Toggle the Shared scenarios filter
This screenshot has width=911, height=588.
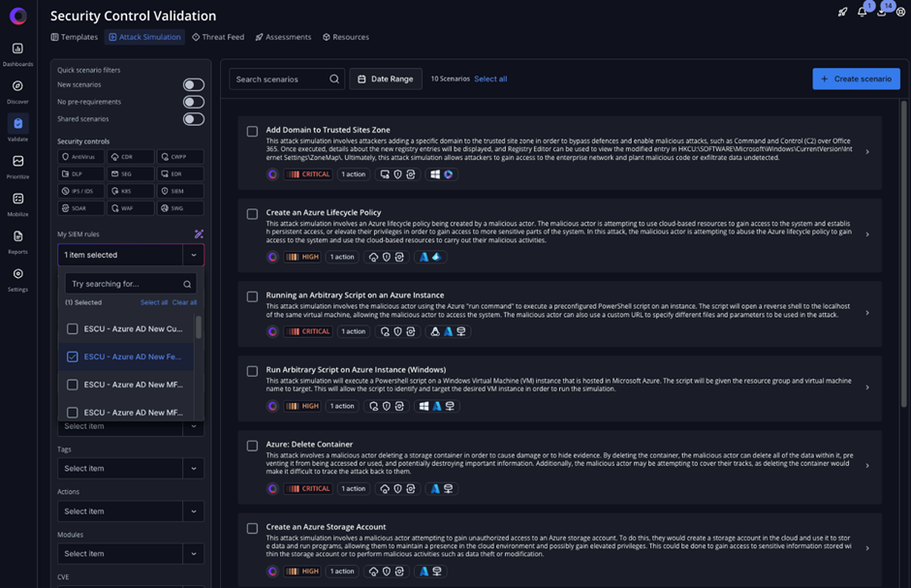point(194,119)
